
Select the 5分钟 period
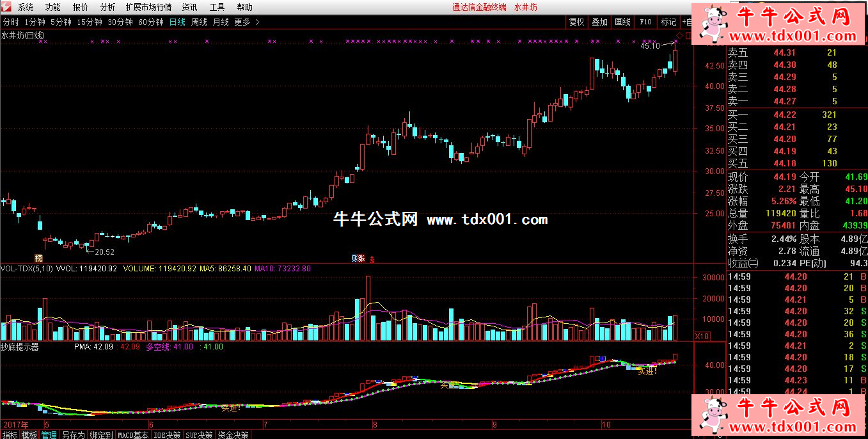tap(61, 22)
